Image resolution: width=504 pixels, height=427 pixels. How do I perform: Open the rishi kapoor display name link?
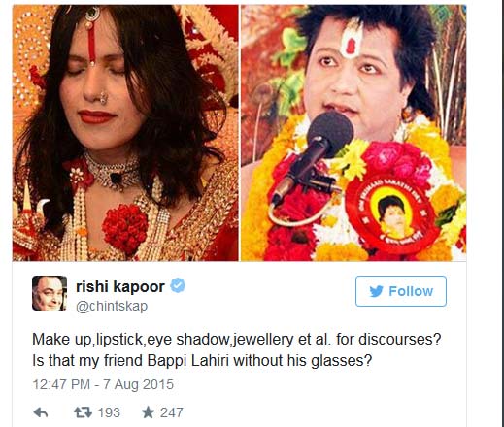(x=120, y=286)
